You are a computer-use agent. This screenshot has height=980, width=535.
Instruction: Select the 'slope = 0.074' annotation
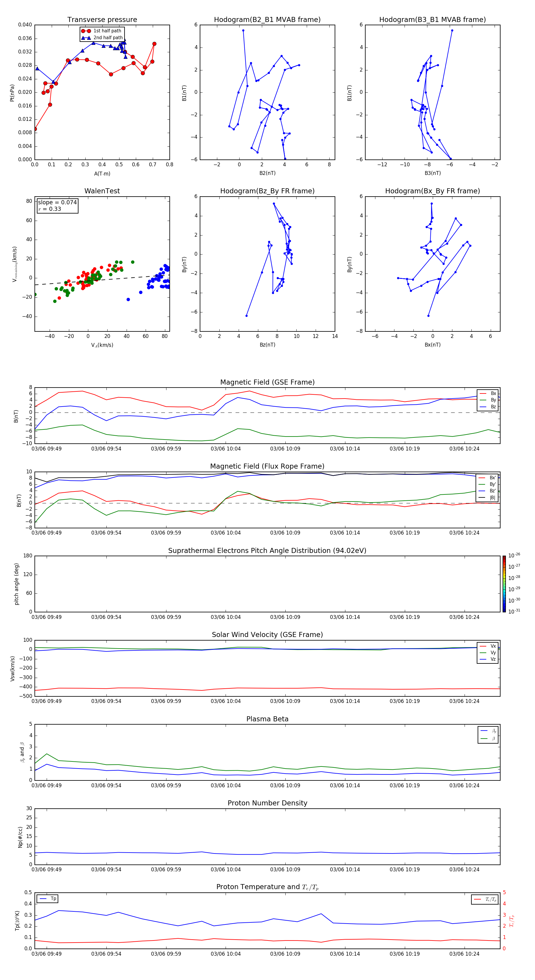click(57, 203)
